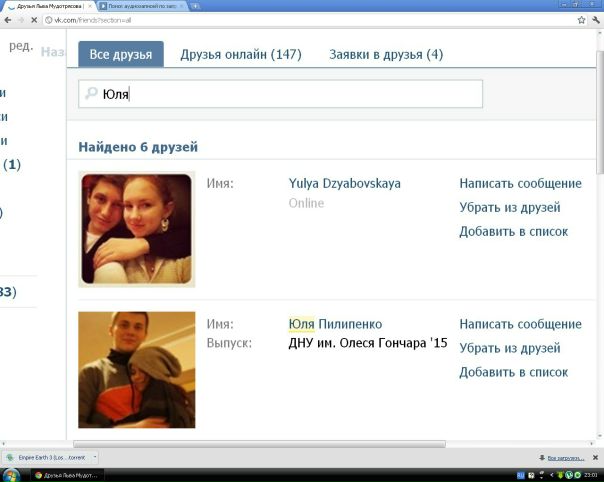The image size is (604, 482).
Task: Expand "Добавить в список" for Yulya Dzyabovskaya
Action: pyautogui.click(x=513, y=231)
